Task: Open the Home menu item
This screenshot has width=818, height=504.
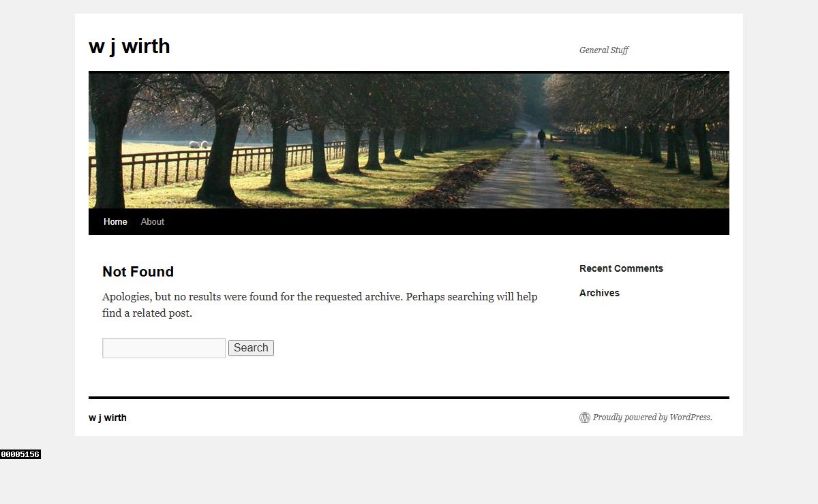Action: pos(115,221)
